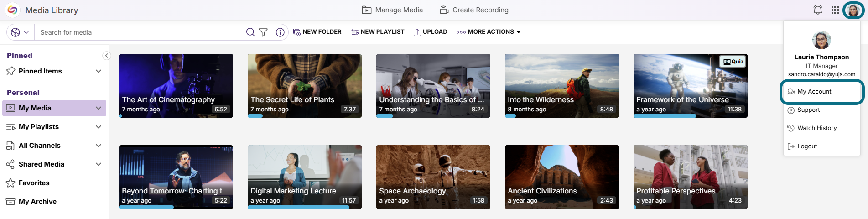This screenshot has width=868, height=219.
Task: Open the Create Recording tab
Action: pyautogui.click(x=474, y=10)
